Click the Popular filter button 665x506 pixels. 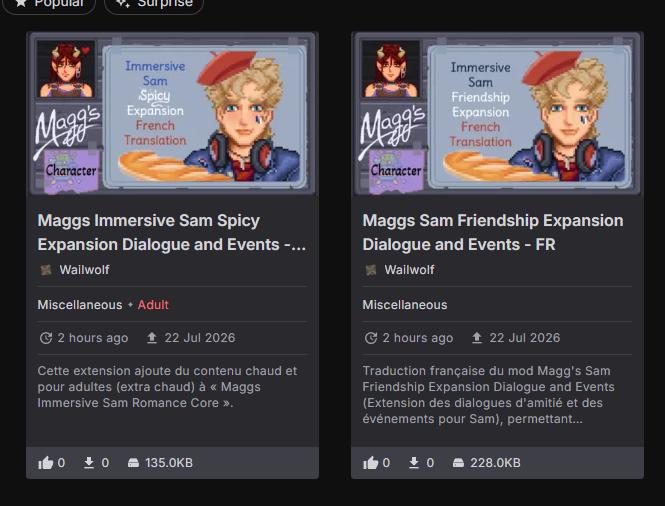coord(49,4)
